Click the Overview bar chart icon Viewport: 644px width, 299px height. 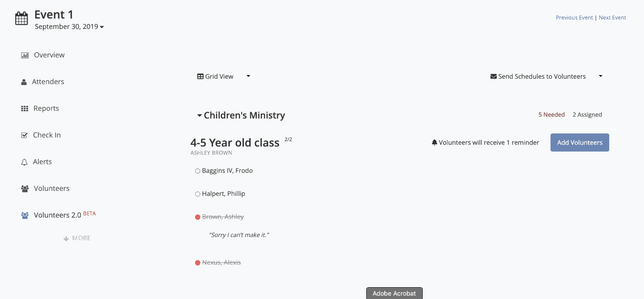pyautogui.click(x=25, y=55)
